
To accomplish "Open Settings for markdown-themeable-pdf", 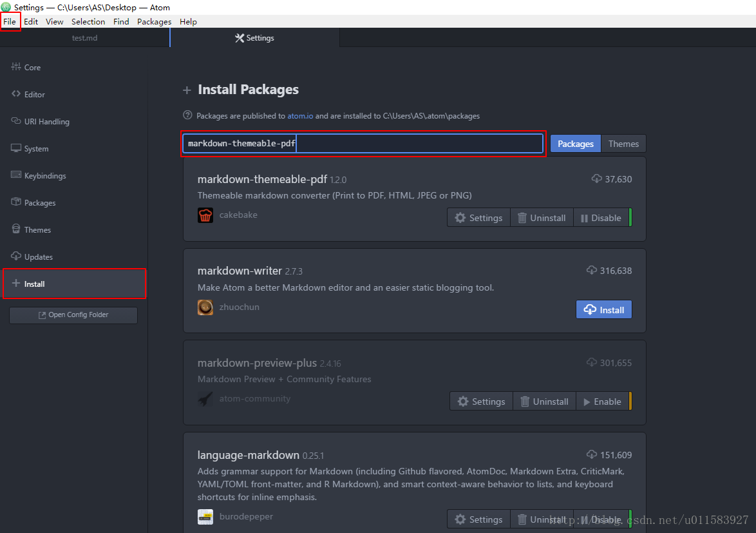I will (x=478, y=218).
